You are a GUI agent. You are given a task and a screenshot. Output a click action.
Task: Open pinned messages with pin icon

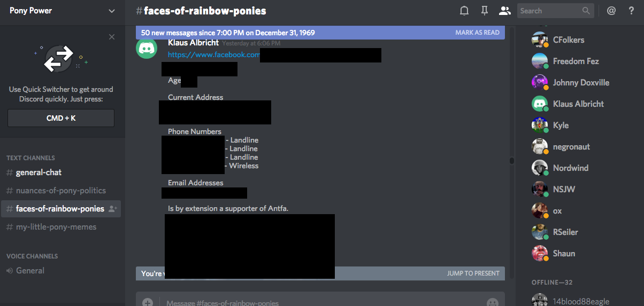pos(484,11)
